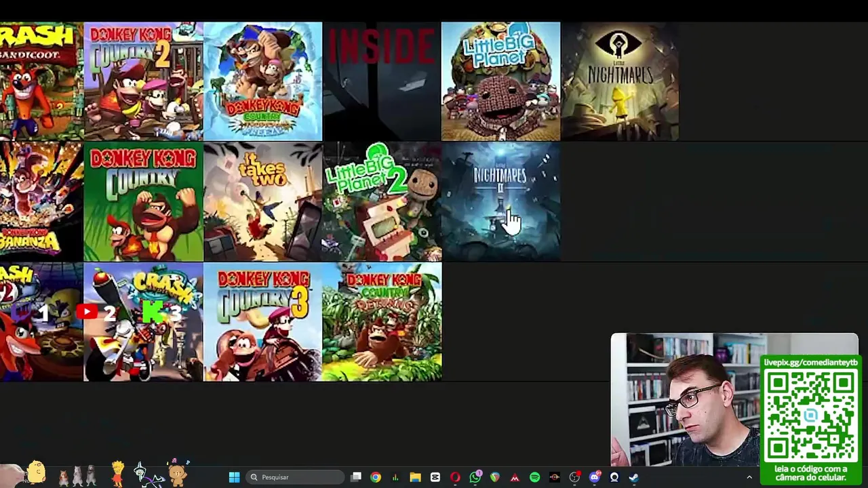This screenshot has width=868, height=488.
Task: Expand hidden system tray icons chevron
Action: pos(749,477)
